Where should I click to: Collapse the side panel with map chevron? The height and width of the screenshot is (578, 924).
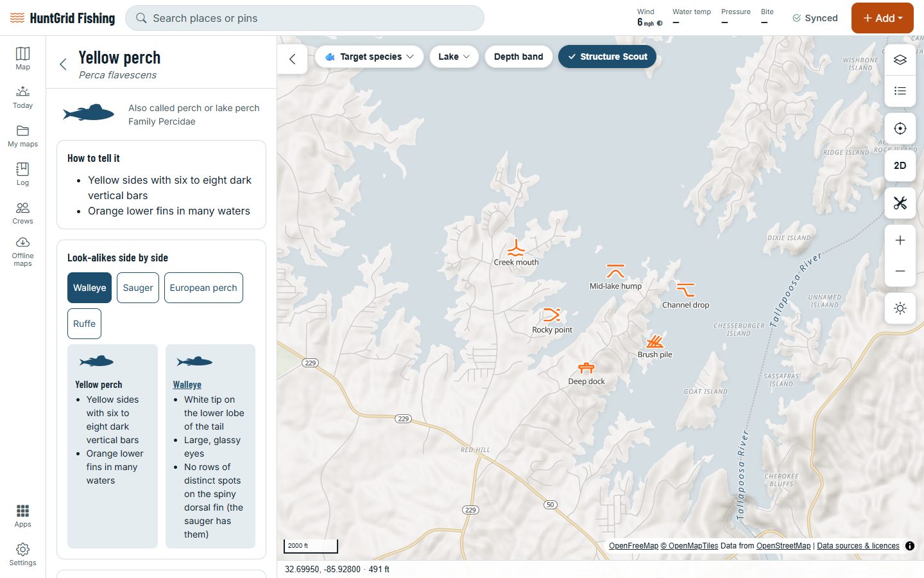[x=293, y=59]
